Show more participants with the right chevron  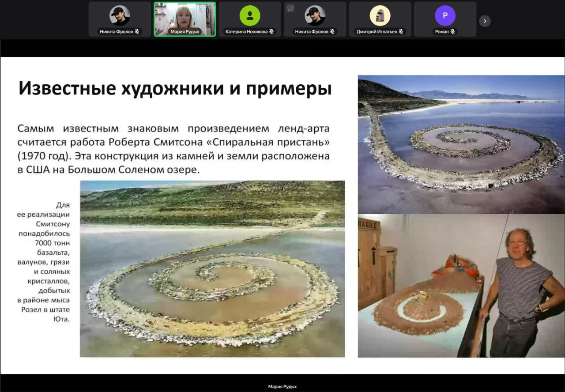tap(485, 21)
